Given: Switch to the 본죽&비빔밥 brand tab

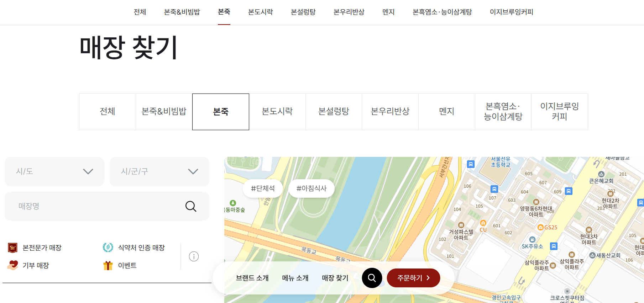Looking at the screenshot, I should click(x=164, y=112).
